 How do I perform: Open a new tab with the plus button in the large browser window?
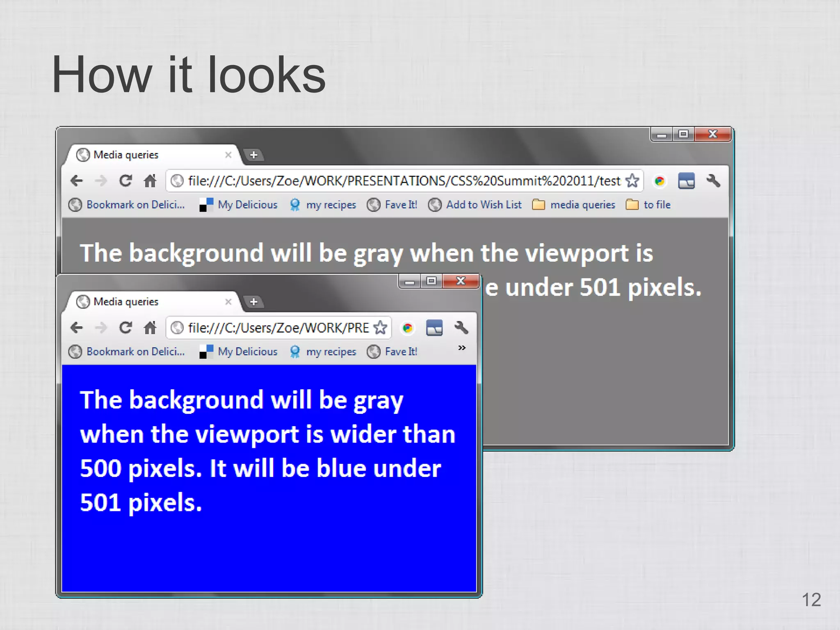click(253, 155)
